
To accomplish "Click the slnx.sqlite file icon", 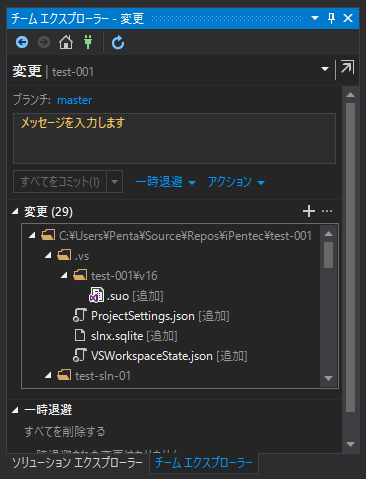I will pyautogui.click(x=80, y=335).
